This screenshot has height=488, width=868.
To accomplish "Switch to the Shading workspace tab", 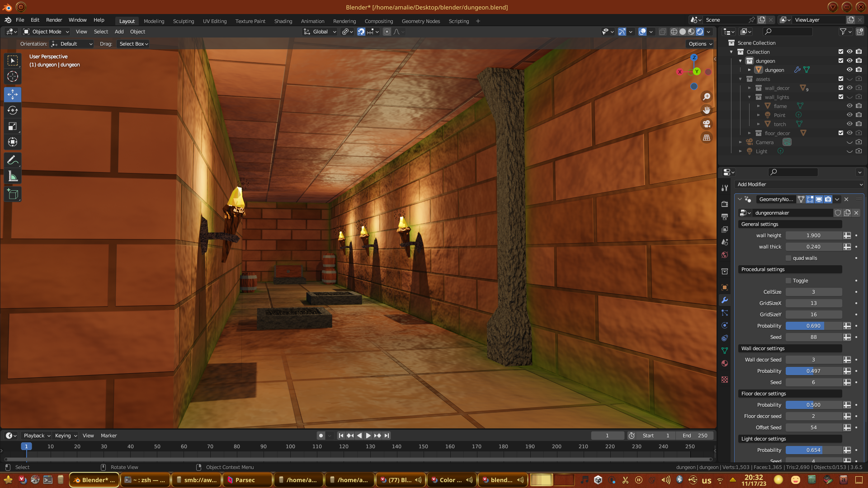I will 283,21.
